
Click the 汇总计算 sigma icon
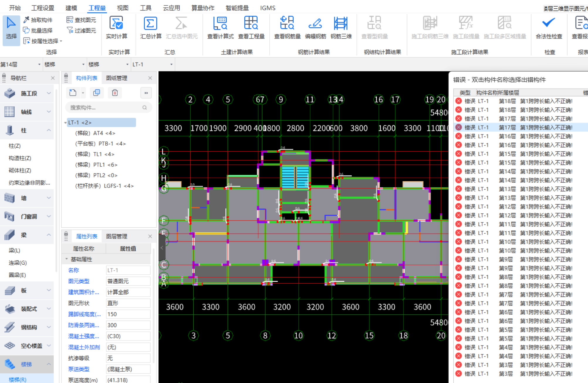[x=150, y=24]
